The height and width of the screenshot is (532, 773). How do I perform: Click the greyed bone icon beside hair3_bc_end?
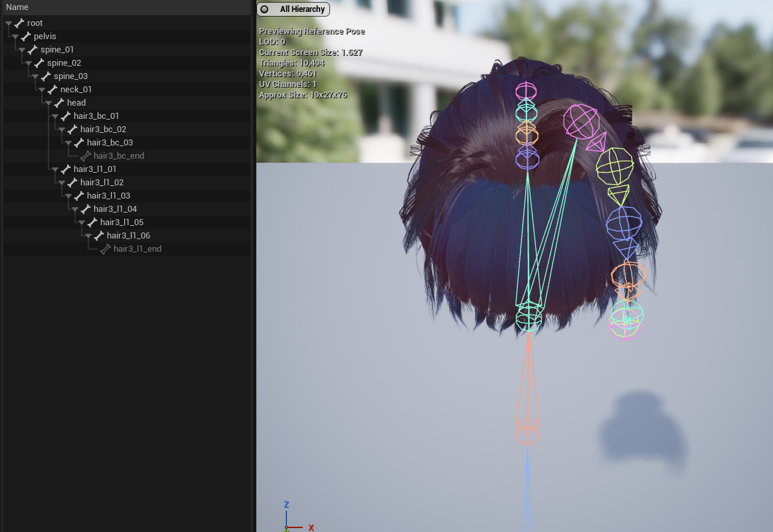point(86,156)
